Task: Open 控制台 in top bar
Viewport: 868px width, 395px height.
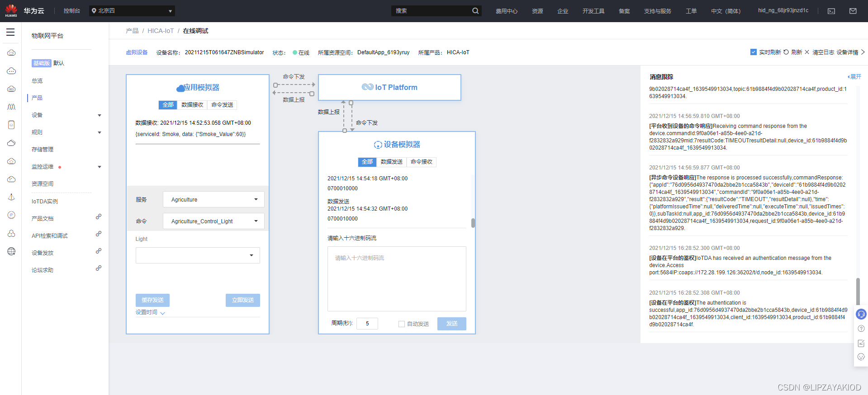Action: 72,11
